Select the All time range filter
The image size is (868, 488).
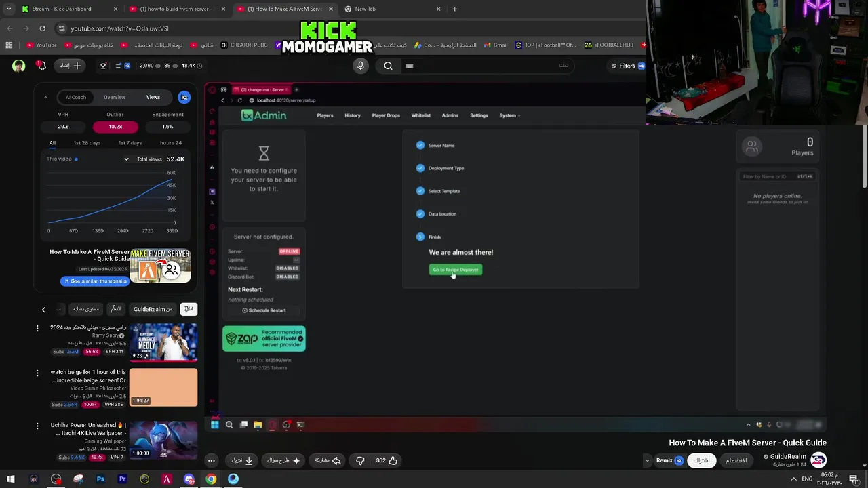pyautogui.click(x=52, y=143)
